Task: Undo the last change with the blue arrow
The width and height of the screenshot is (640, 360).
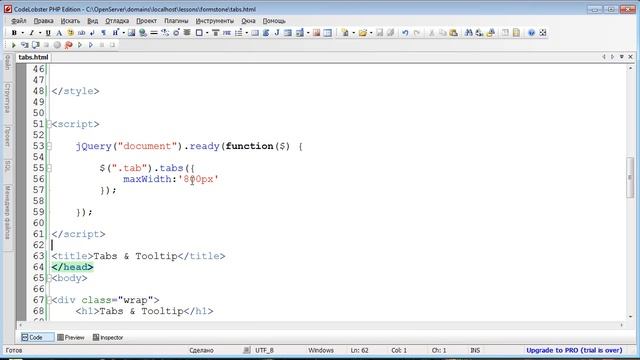Action: [405, 33]
